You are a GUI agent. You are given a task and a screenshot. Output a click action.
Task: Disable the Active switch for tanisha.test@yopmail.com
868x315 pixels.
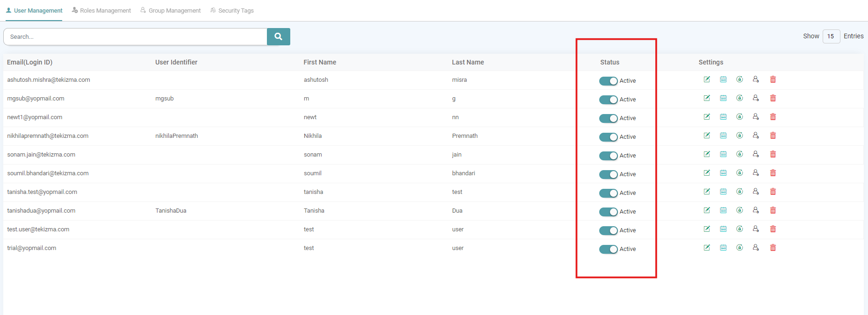[x=608, y=193]
